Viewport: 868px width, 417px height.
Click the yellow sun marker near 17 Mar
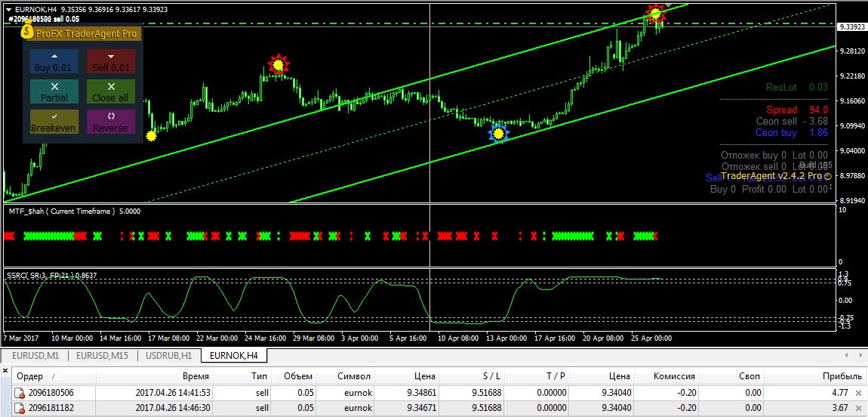point(151,135)
